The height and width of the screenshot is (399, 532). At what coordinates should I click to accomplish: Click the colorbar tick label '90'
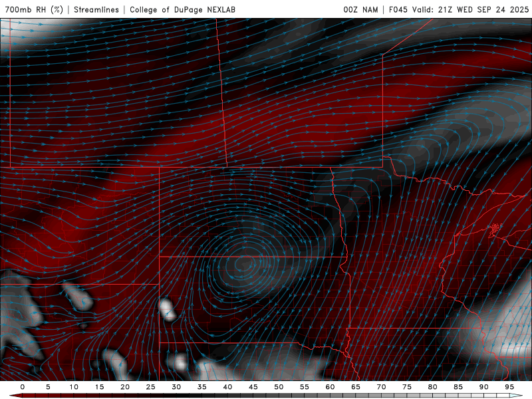click(x=483, y=387)
